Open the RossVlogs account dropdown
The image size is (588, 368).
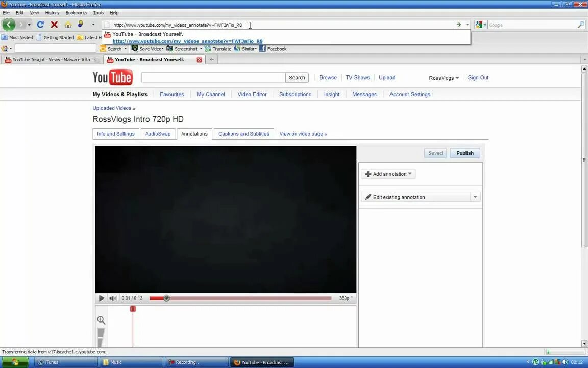pos(443,78)
